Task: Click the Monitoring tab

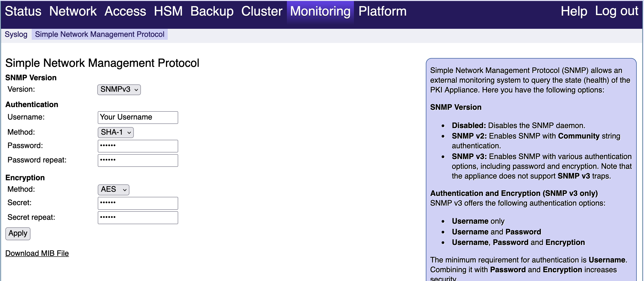Action: (x=320, y=11)
